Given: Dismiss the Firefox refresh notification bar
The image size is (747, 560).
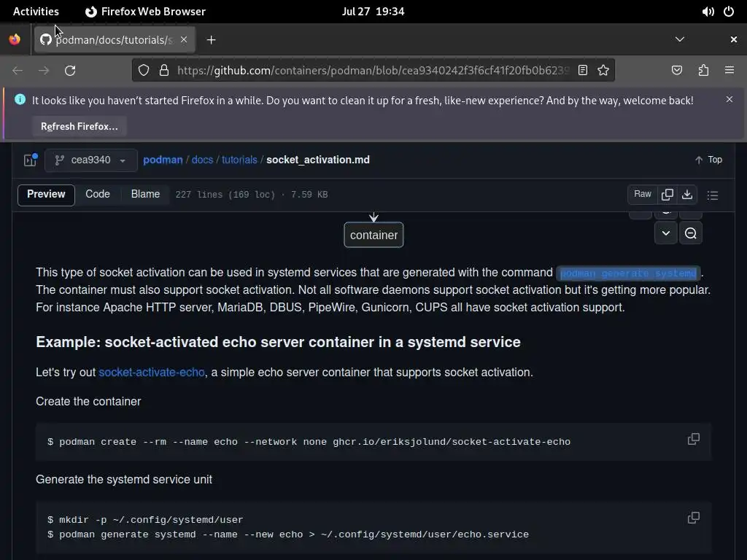Looking at the screenshot, I should [x=729, y=99].
